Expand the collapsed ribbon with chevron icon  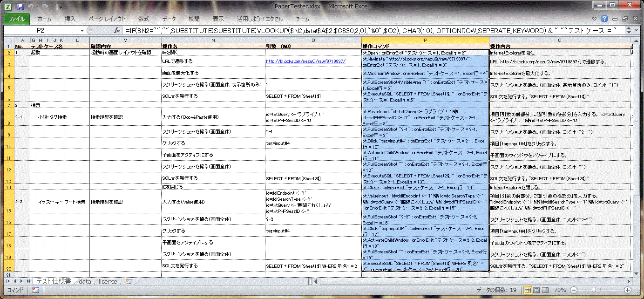click(x=595, y=19)
